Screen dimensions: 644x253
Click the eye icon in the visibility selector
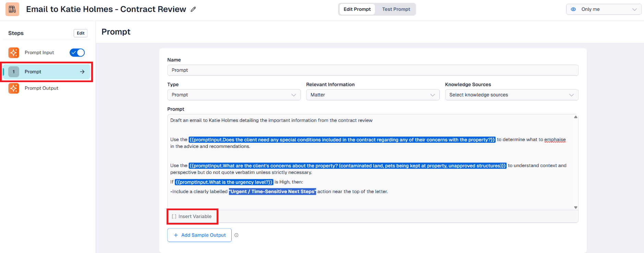tap(573, 9)
